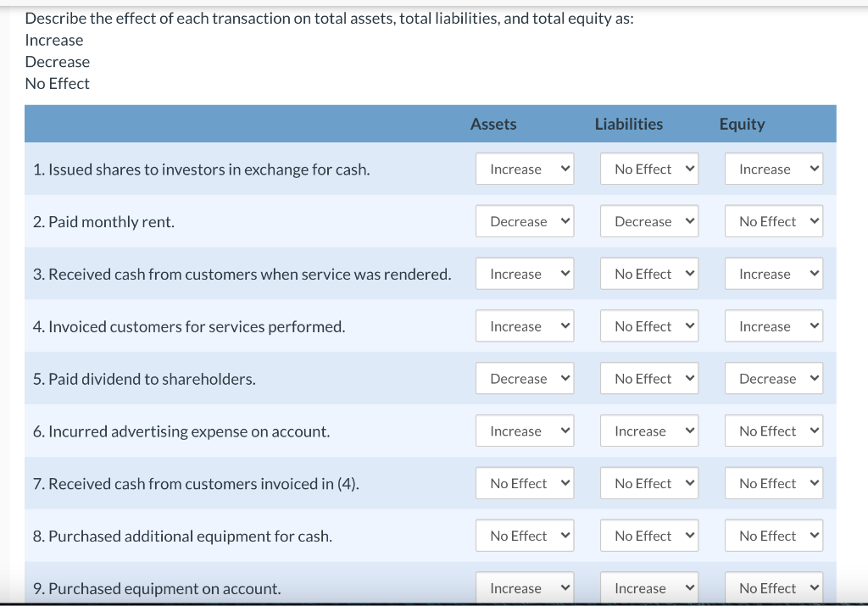This screenshot has height=606, width=868.
Task: Click the 'Decrease' option text in the instructions
Action: pyautogui.click(x=58, y=62)
